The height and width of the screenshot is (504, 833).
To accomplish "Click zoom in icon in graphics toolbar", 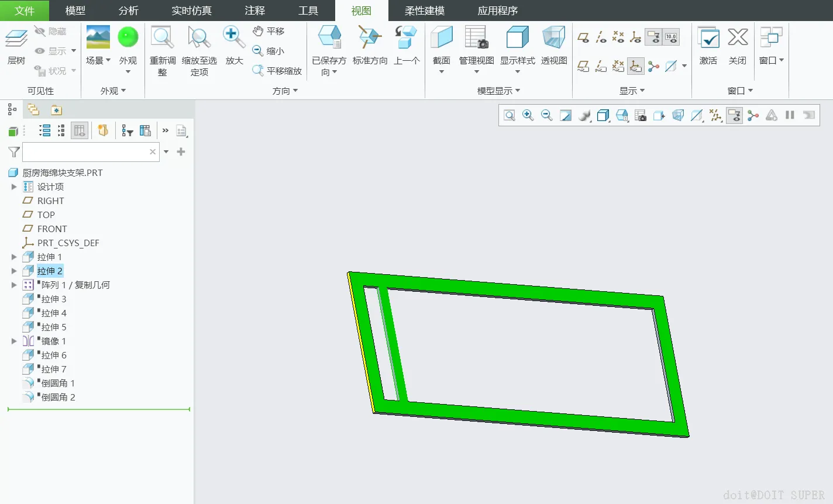I will (x=528, y=115).
